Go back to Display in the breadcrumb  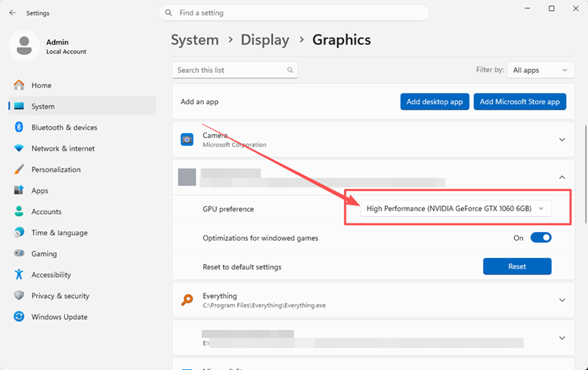coord(265,40)
